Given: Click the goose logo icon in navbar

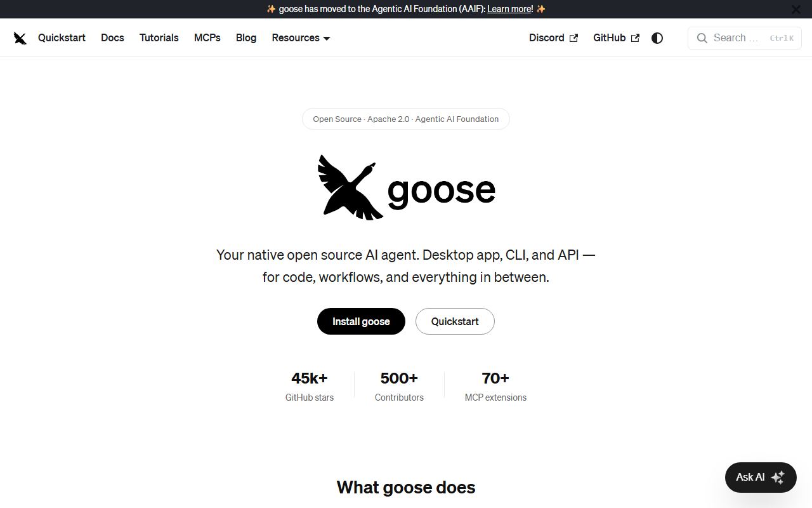Looking at the screenshot, I should (20, 38).
